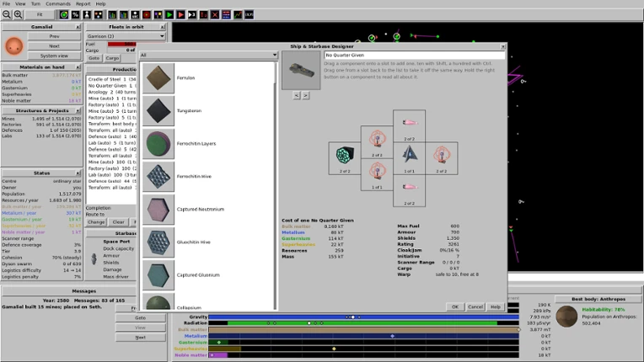
Task: Click the red play arrow toolbar icon
Action: point(180,15)
